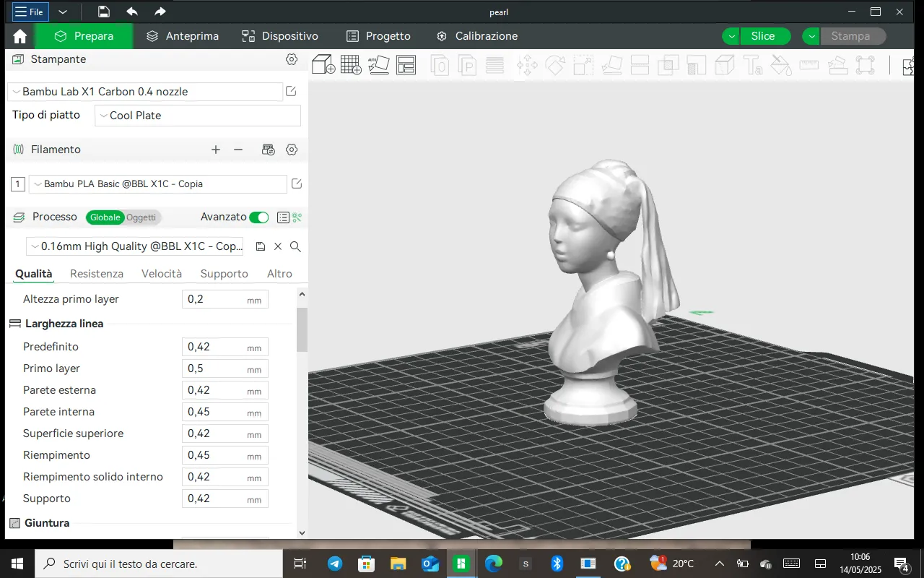Image resolution: width=924 pixels, height=578 pixels.
Task: Open the Altro settings tab
Action: tap(279, 274)
